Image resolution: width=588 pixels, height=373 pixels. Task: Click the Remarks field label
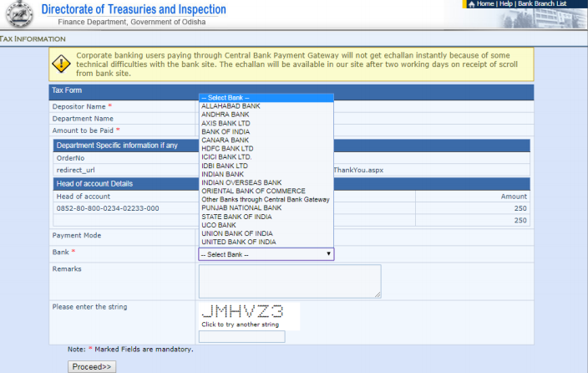(67, 269)
